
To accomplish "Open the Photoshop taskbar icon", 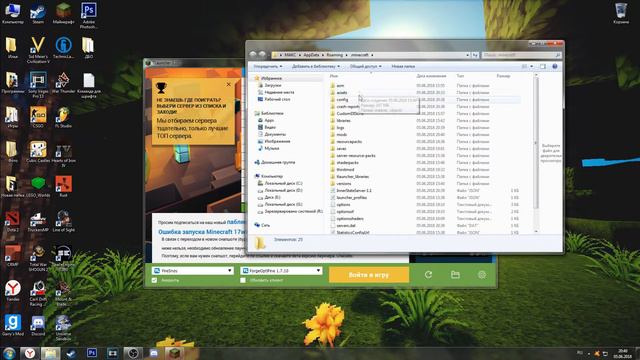I will coord(92,353).
